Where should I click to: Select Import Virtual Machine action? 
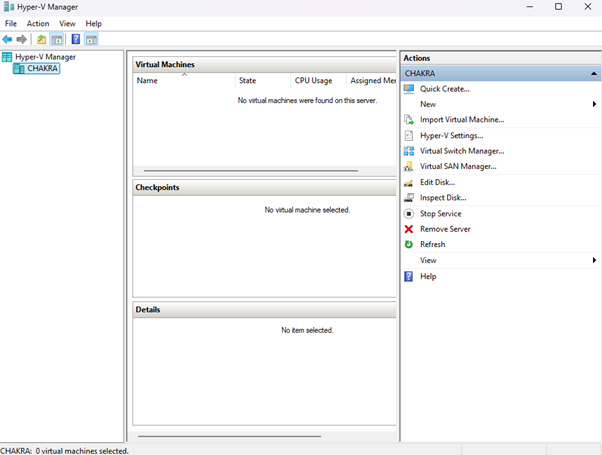(461, 120)
